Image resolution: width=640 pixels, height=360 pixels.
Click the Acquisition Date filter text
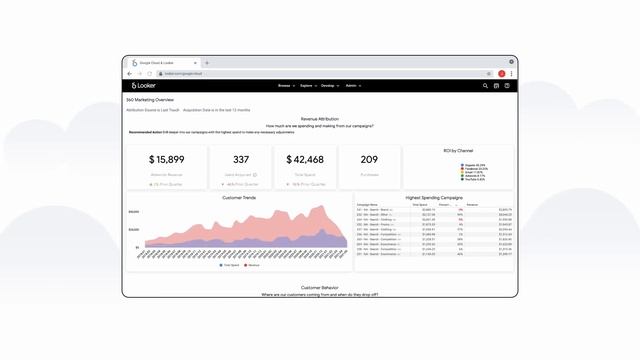click(x=217, y=110)
